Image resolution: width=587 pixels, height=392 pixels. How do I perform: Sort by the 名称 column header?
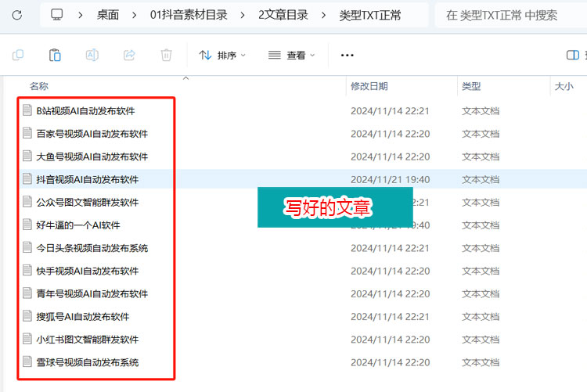click(39, 86)
